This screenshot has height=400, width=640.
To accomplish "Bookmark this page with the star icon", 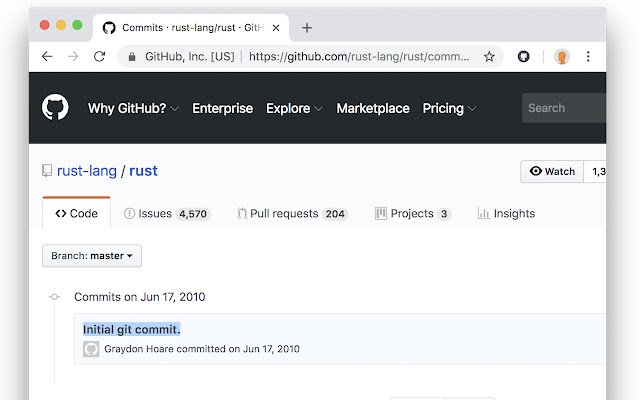I will [x=489, y=56].
